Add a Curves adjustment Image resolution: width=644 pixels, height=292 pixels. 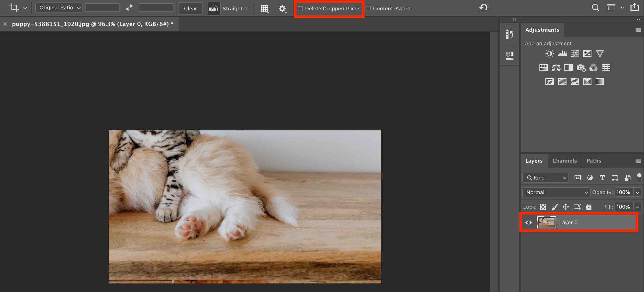pyautogui.click(x=575, y=54)
